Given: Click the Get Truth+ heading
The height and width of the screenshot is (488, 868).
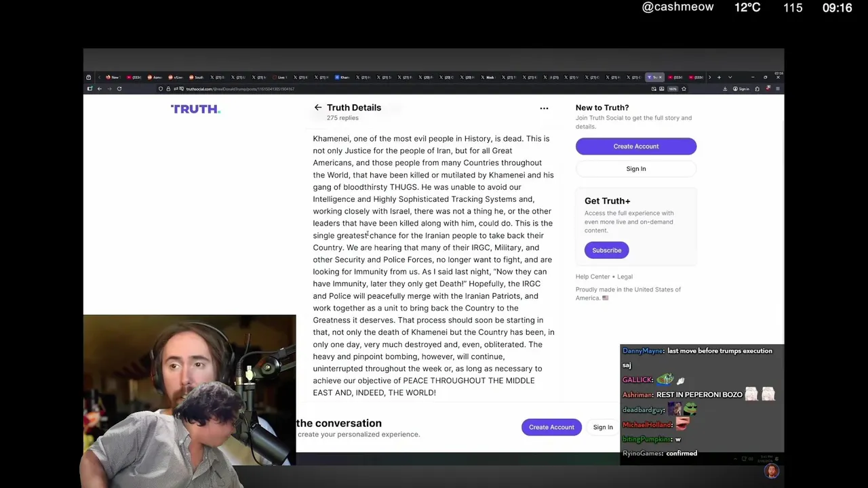Looking at the screenshot, I should 608,201.
